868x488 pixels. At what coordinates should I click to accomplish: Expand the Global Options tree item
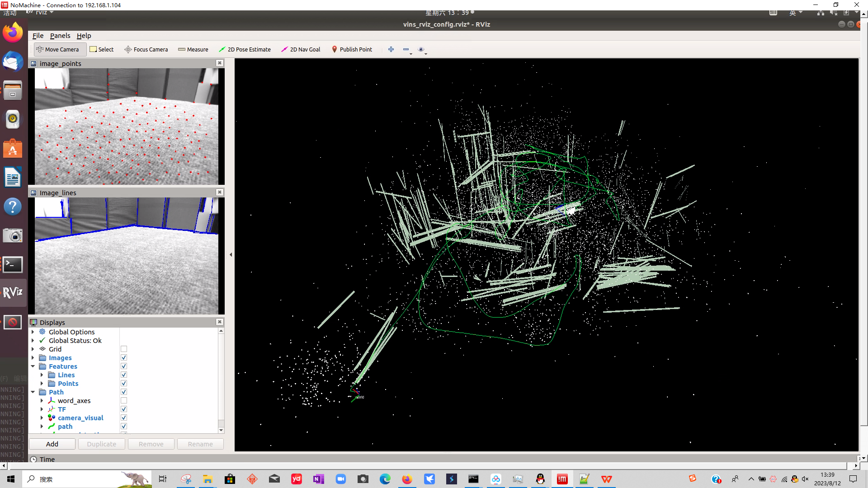click(33, 332)
